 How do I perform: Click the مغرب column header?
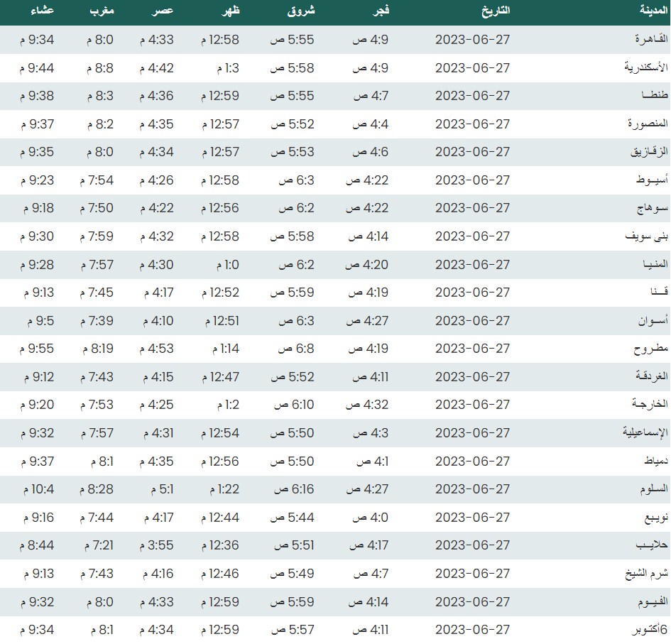(x=103, y=11)
